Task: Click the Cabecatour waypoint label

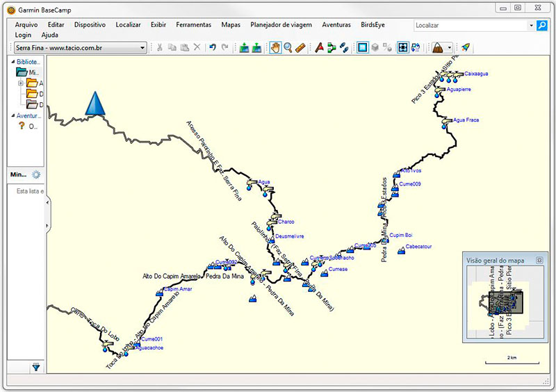Action: coord(419,247)
